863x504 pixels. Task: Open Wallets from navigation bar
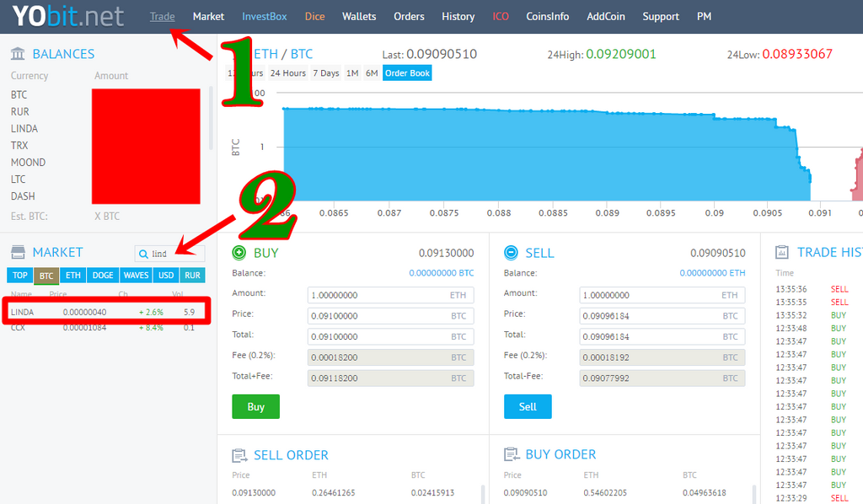click(x=359, y=17)
